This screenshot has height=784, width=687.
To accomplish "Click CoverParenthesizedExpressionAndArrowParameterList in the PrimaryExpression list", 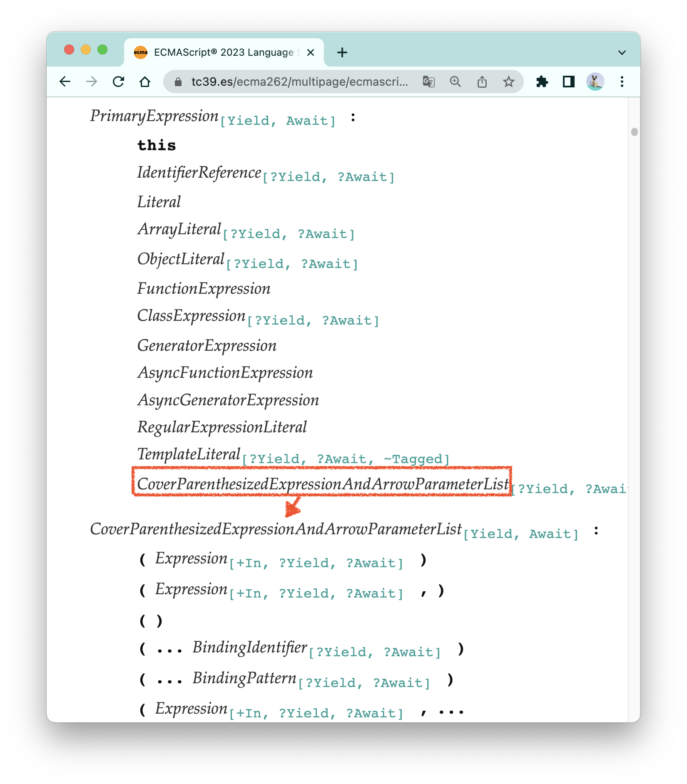I will coord(323,484).
